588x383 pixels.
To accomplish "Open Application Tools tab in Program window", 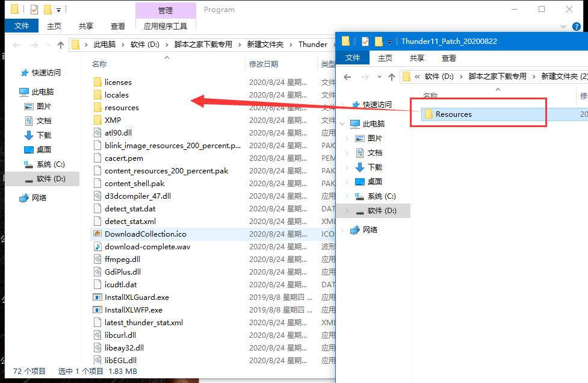I will (x=166, y=26).
